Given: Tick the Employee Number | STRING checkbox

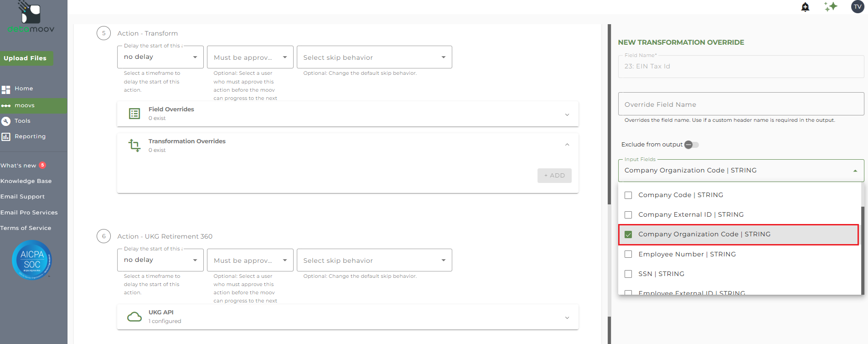Looking at the screenshot, I should (x=628, y=254).
